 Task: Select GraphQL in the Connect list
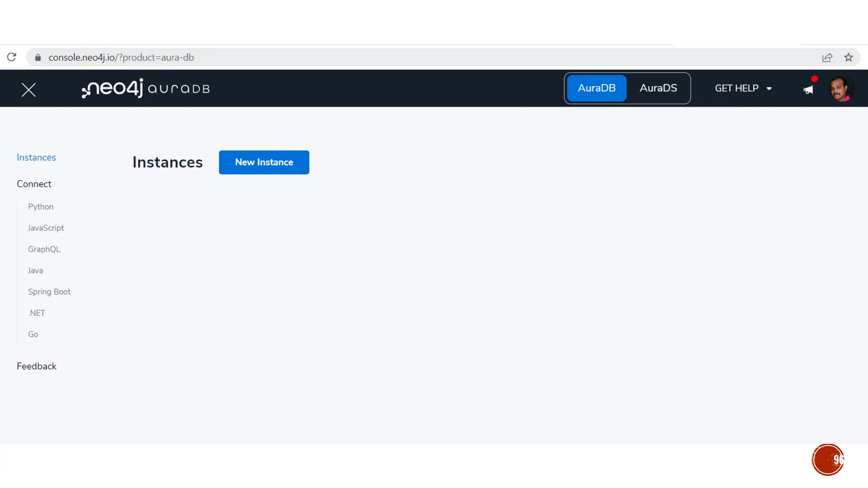coord(44,249)
